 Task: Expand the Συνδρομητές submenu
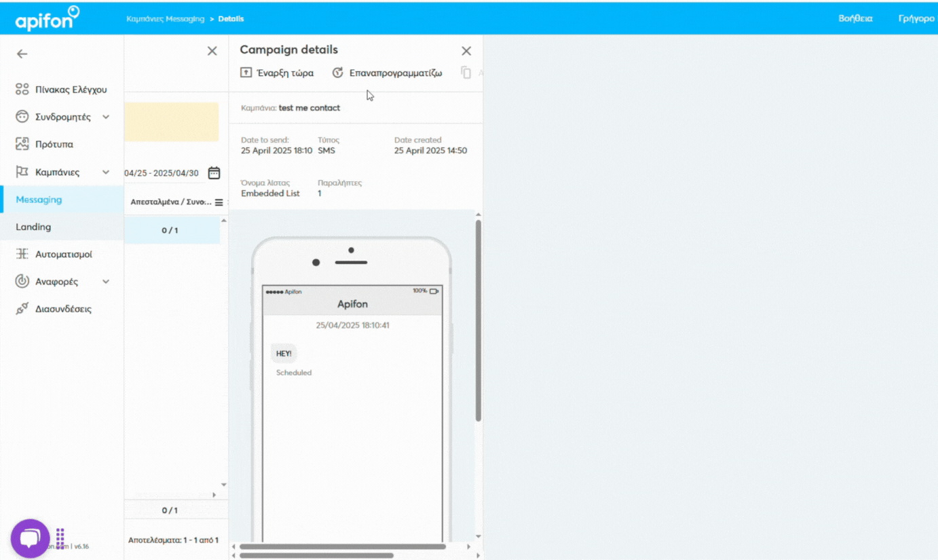(x=106, y=117)
